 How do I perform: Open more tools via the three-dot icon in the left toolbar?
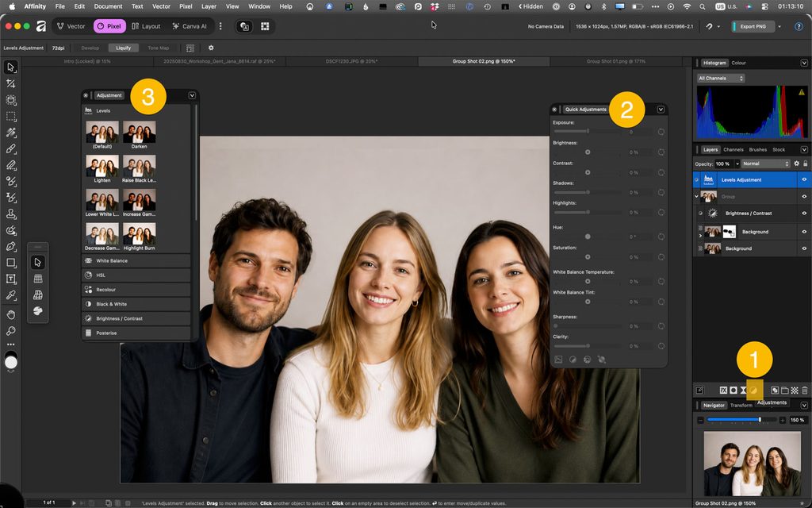coord(11,344)
